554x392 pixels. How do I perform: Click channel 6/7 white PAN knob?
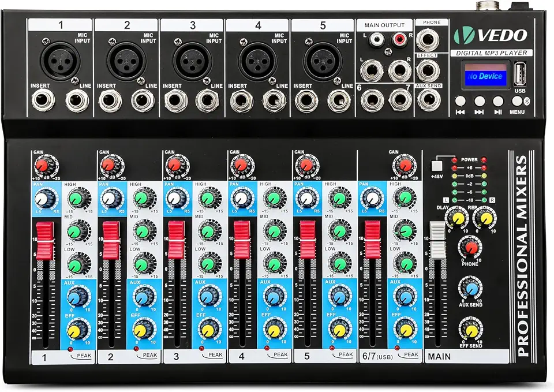pyautogui.click(x=371, y=199)
